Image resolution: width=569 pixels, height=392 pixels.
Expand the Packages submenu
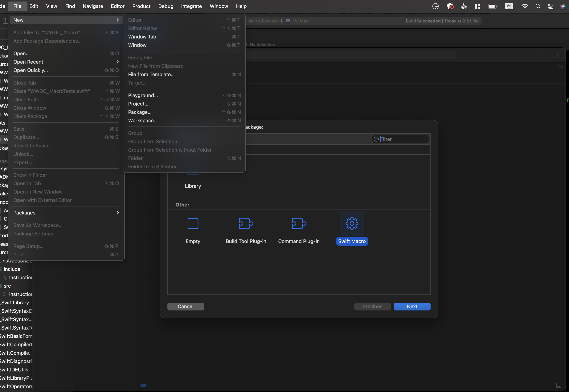[x=117, y=213]
